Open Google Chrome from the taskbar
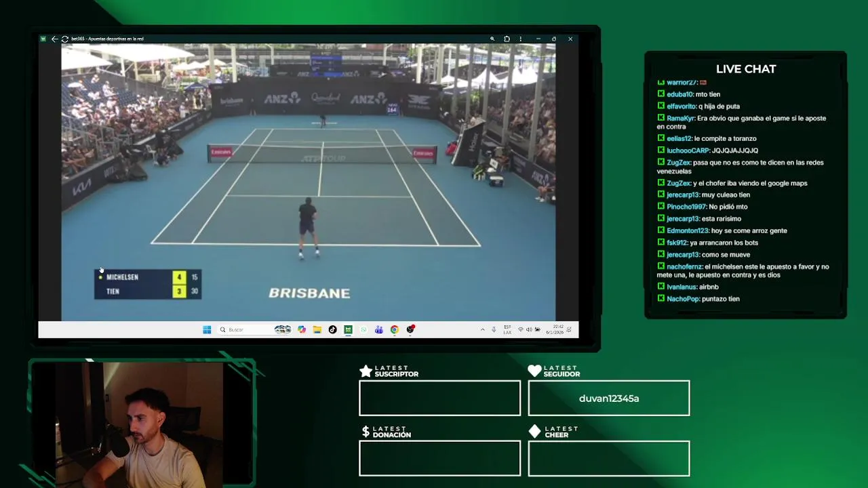This screenshot has width=868, height=488. [394, 329]
